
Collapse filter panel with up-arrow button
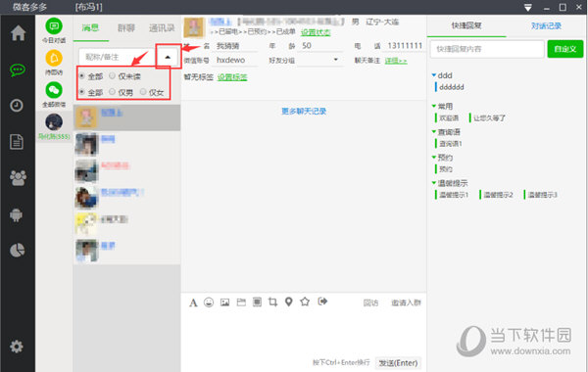point(168,57)
